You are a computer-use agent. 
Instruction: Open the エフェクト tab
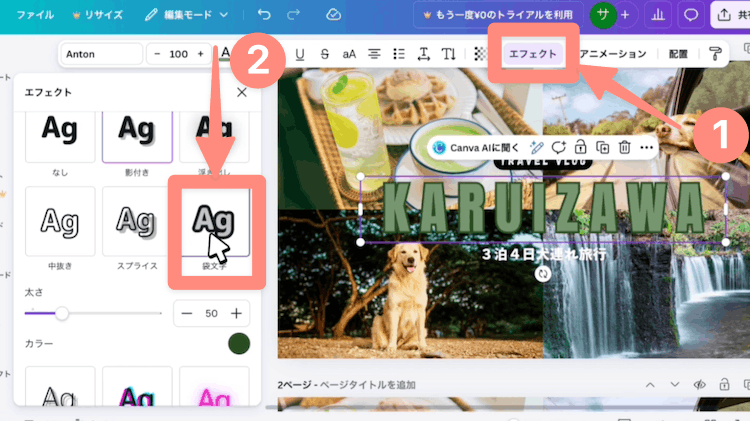coord(533,54)
